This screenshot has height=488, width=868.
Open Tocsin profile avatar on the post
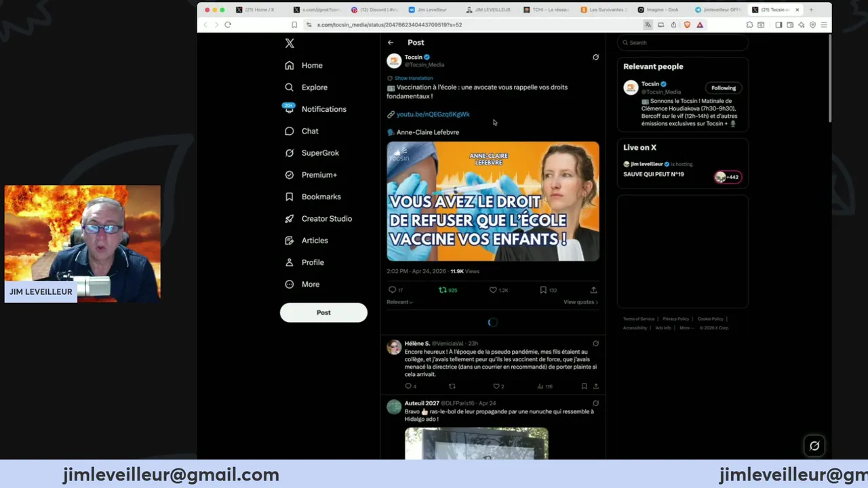point(394,61)
